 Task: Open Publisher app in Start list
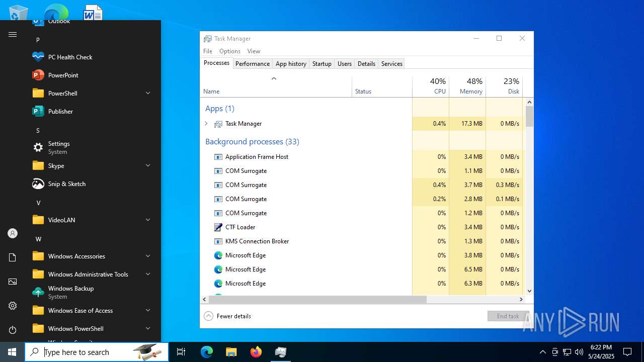click(x=92, y=111)
